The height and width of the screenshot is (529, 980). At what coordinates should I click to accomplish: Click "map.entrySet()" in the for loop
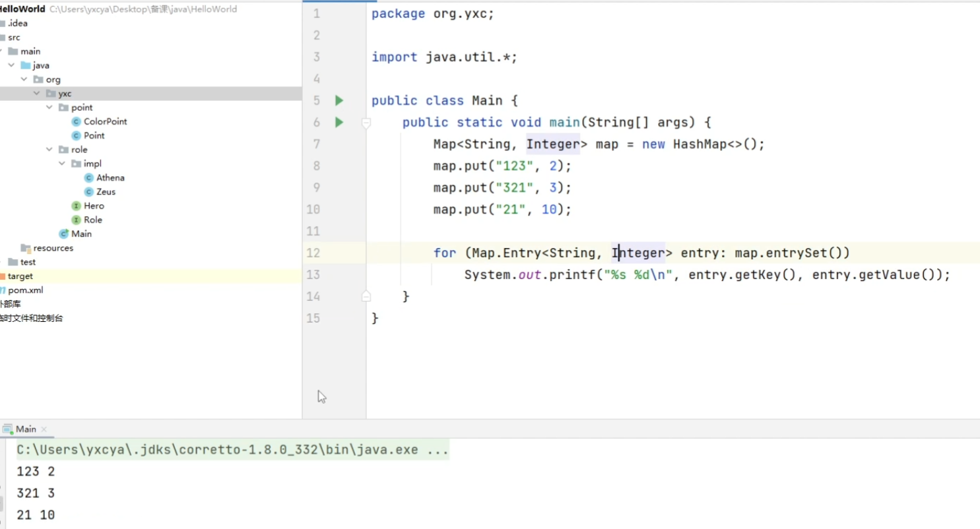click(x=789, y=253)
